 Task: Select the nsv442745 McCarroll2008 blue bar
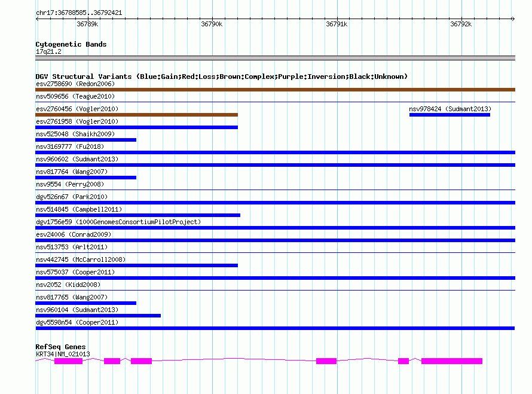136,265
